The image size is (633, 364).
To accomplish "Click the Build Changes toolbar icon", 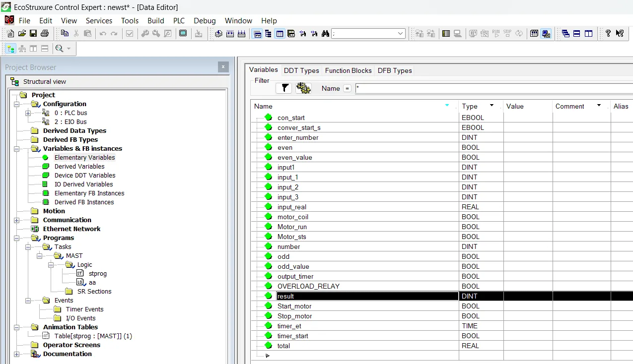I will pos(230,34).
